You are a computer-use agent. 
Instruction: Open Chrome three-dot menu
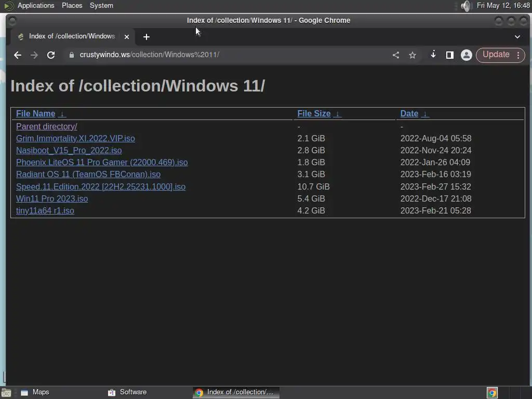[x=518, y=55]
